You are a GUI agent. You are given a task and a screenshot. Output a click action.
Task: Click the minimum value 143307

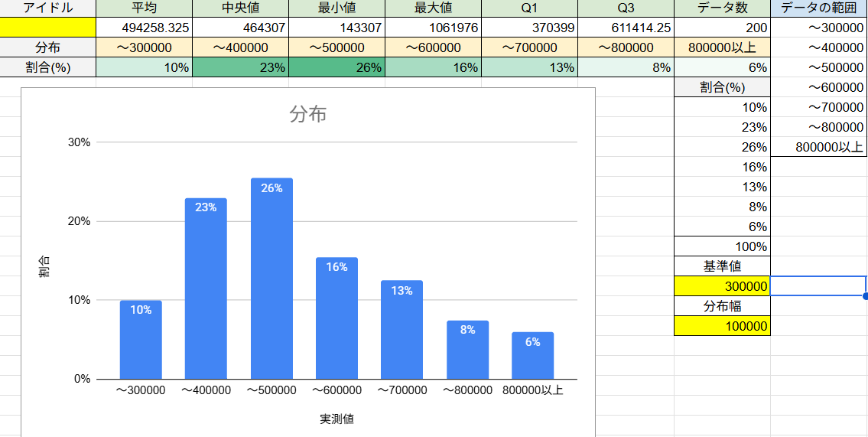point(337,28)
